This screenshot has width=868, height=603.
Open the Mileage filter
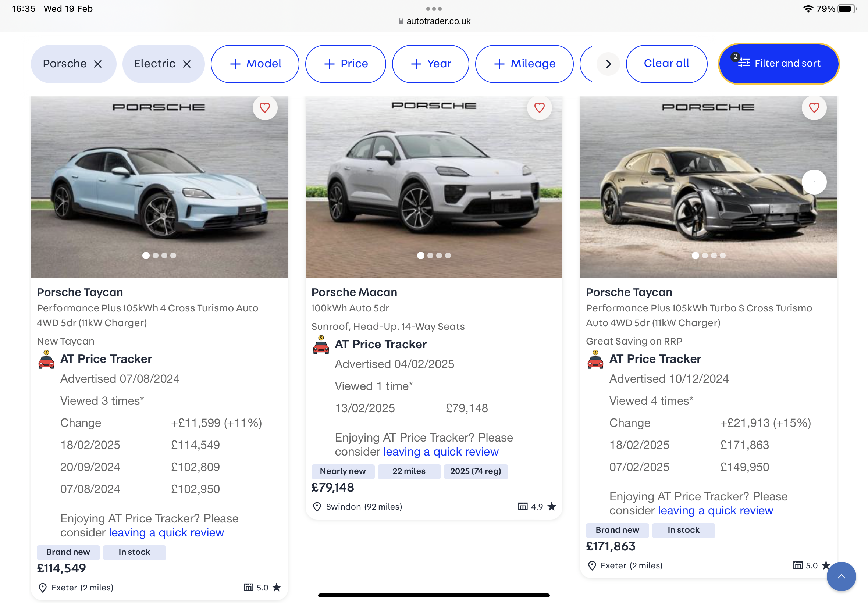[524, 64]
